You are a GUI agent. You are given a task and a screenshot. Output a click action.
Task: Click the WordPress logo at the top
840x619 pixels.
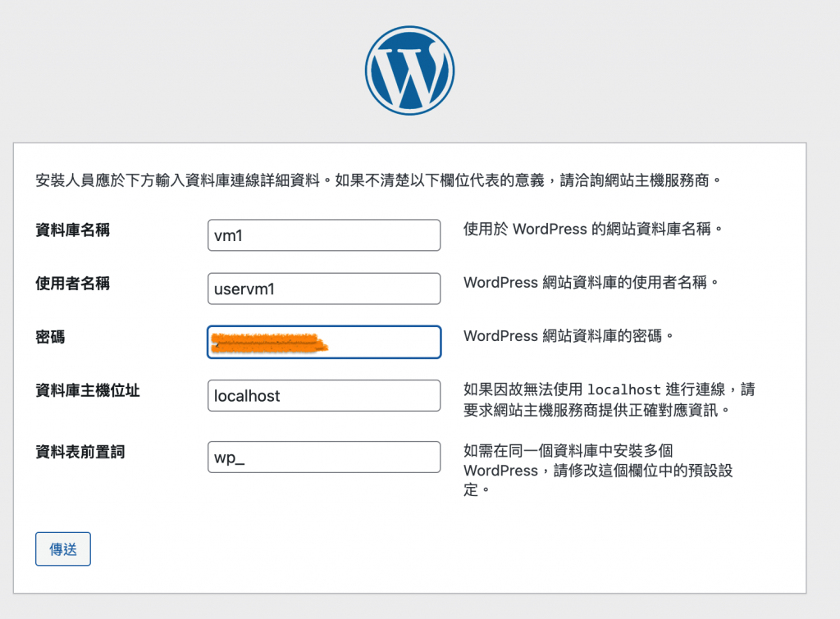[x=409, y=72]
